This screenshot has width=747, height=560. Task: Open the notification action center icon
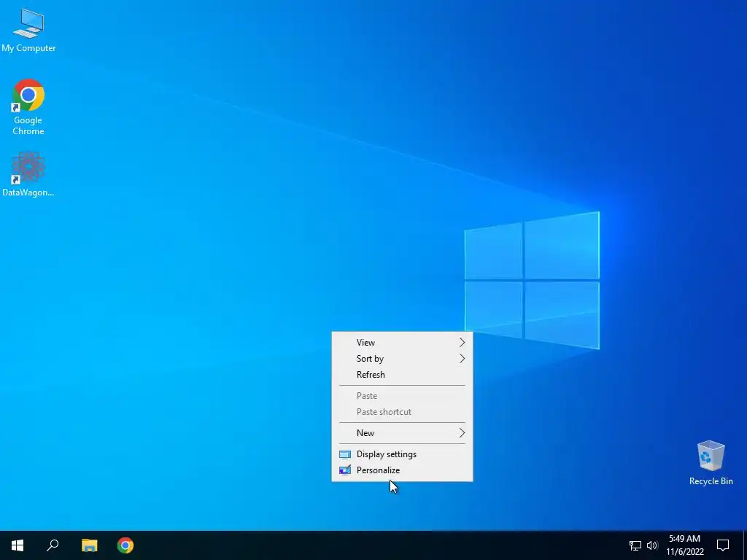(x=723, y=545)
